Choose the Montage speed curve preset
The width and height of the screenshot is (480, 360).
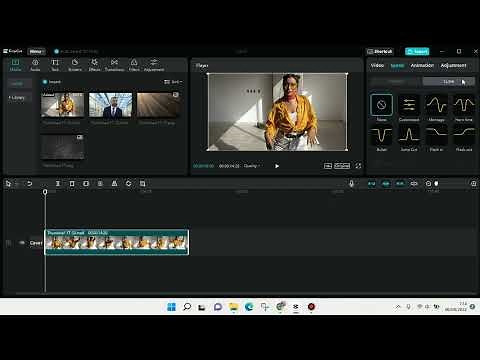[x=436, y=107]
